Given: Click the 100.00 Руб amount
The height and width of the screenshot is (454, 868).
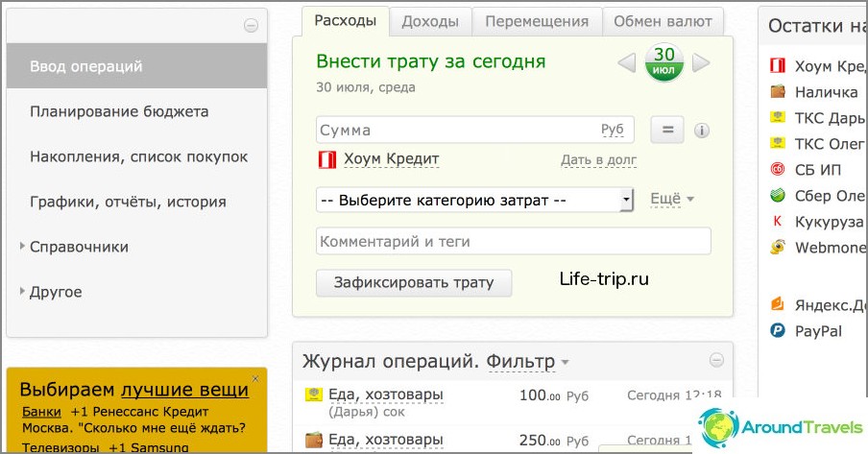Looking at the screenshot, I should point(554,395).
